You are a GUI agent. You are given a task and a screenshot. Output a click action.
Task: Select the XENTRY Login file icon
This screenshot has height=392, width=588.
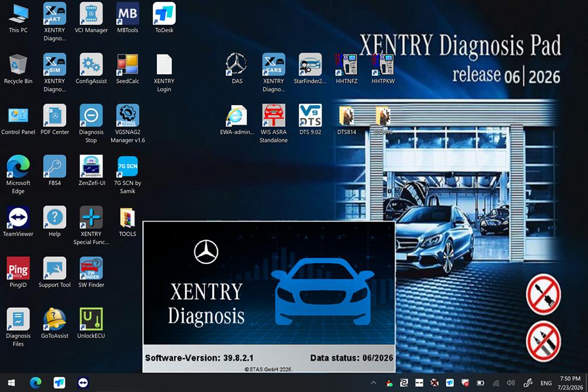click(164, 73)
